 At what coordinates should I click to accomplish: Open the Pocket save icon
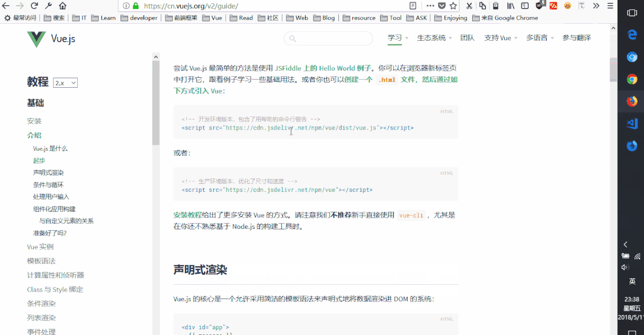pyautogui.click(x=442, y=6)
